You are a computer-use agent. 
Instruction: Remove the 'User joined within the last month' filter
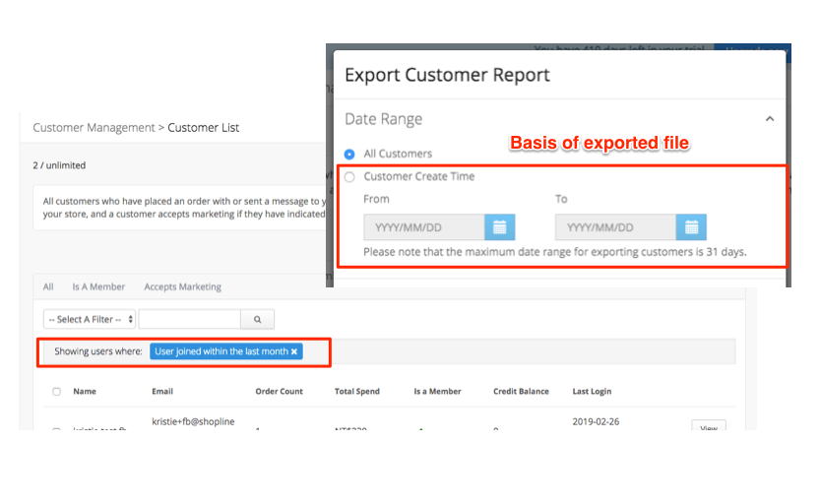[294, 351]
